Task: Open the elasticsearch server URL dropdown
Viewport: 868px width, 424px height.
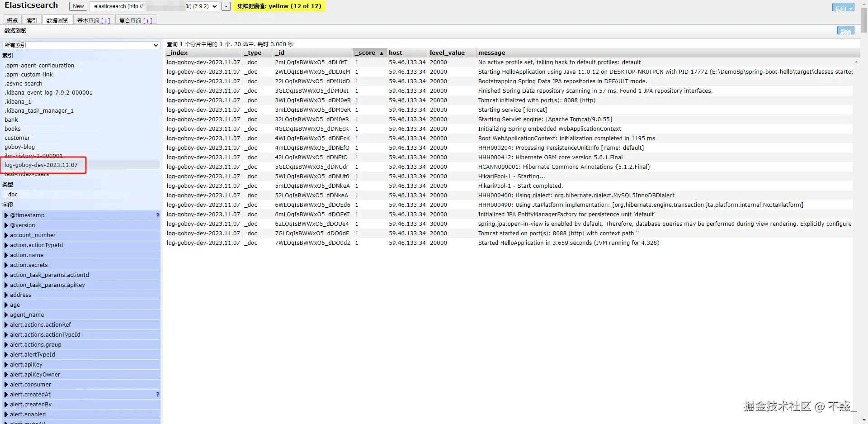Action: point(154,6)
